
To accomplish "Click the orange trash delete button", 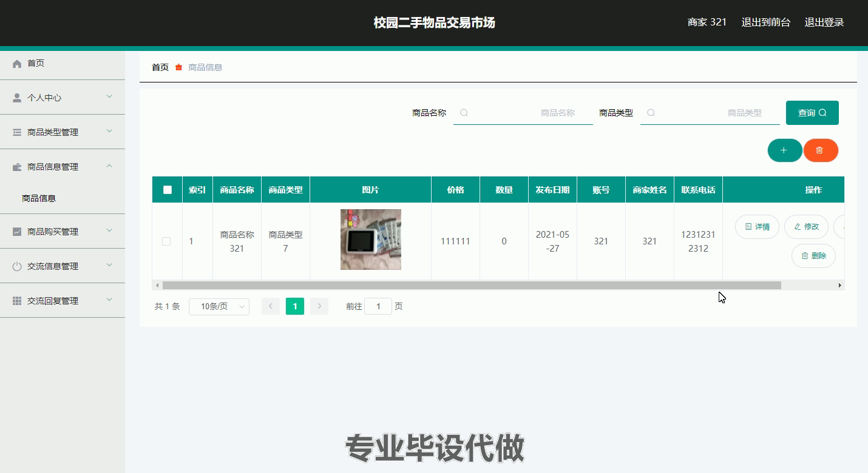I will click(820, 150).
